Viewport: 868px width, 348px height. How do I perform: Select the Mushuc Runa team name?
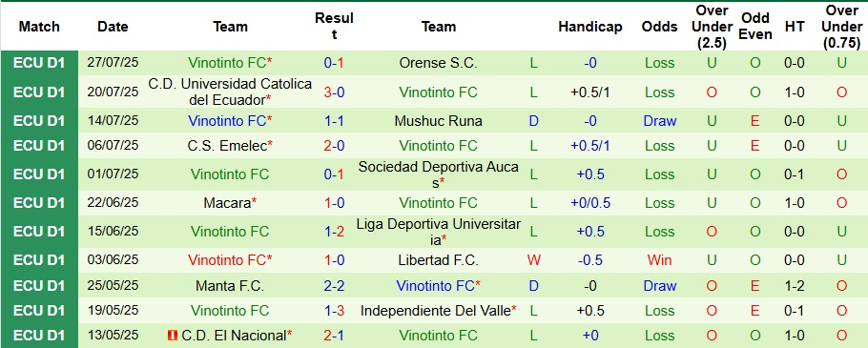pos(438,121)
